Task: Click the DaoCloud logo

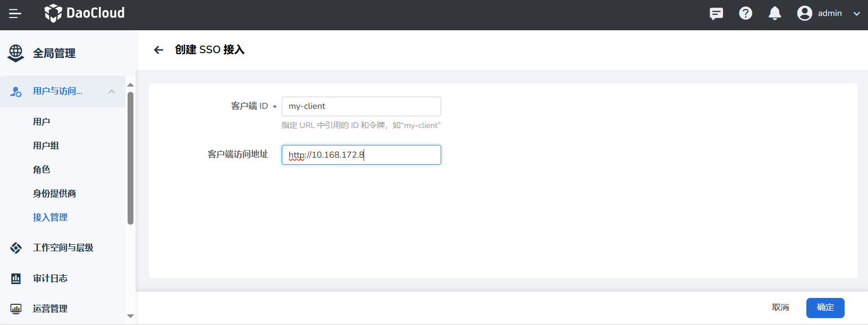Action: pos(85,13)
